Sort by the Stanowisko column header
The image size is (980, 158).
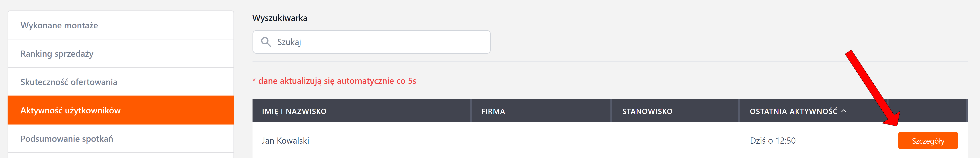click(x=647, y=111)
